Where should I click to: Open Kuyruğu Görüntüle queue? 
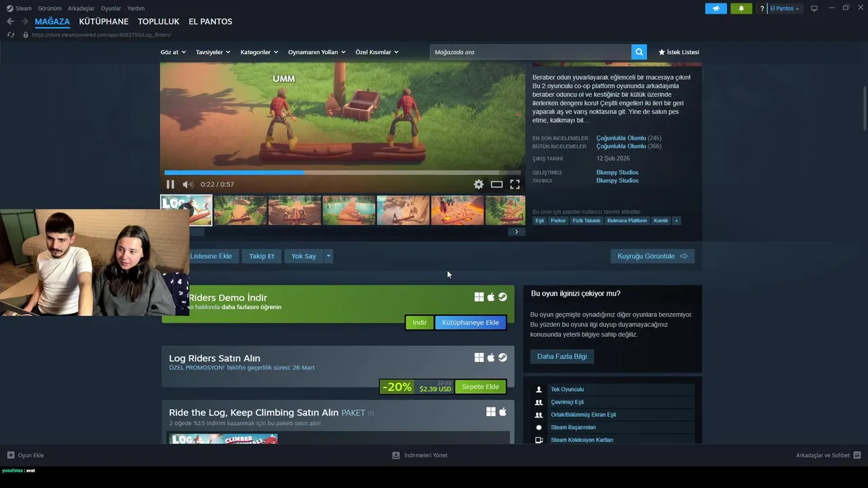652,256
